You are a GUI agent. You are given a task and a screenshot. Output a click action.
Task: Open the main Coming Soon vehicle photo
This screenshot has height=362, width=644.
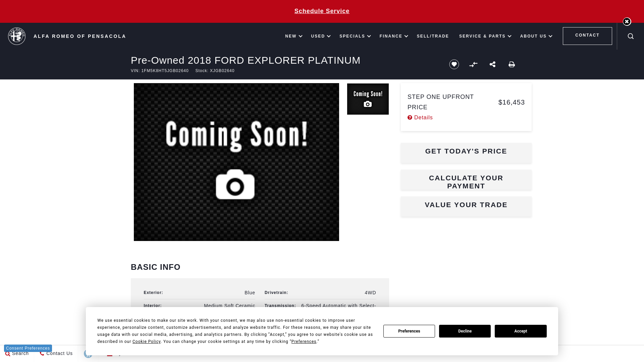236,162
